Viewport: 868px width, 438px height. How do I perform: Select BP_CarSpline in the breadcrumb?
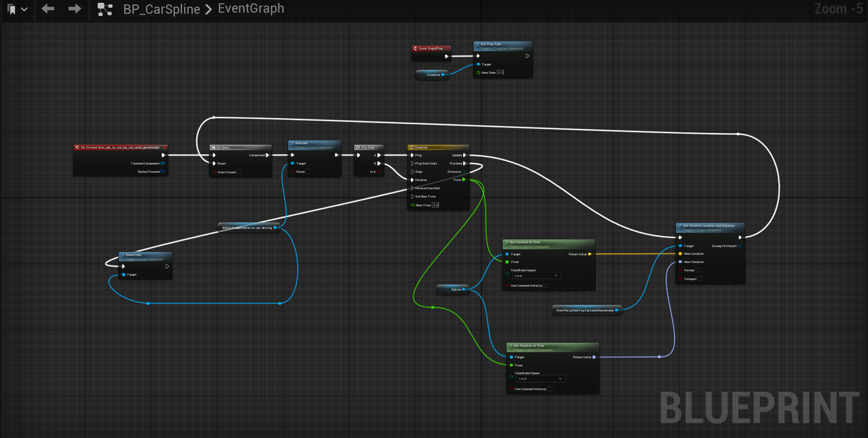click(x=162, y=9)
